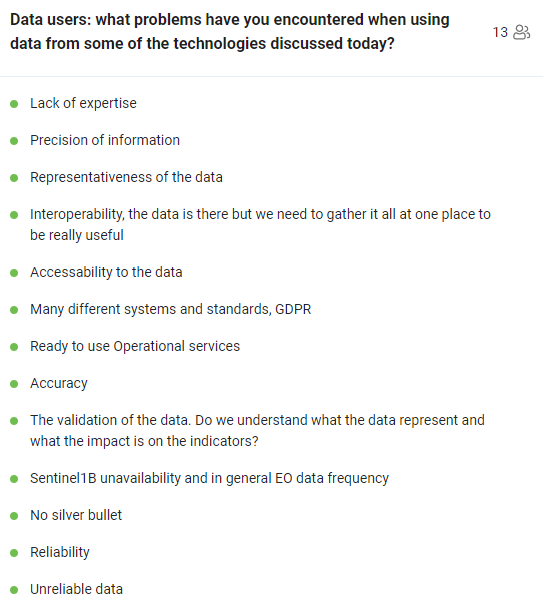Select the validation of the data response

tap(257, 431)
